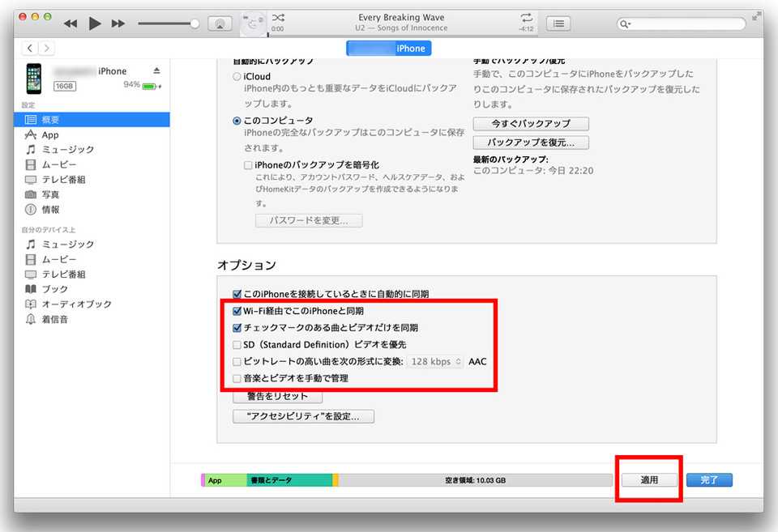778x532 pixels.
Task: Click 今すぐバックアップ
Action: (531, 123)
